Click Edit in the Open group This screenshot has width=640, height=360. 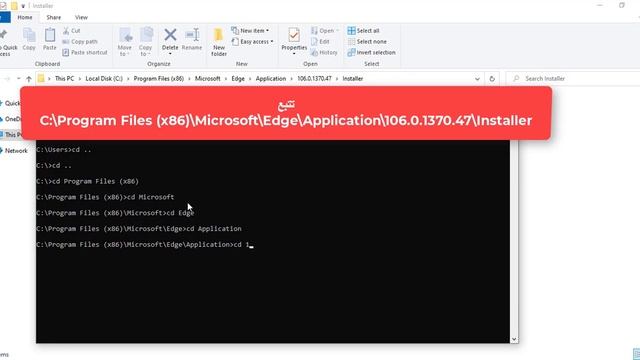(x=320, y=42)
